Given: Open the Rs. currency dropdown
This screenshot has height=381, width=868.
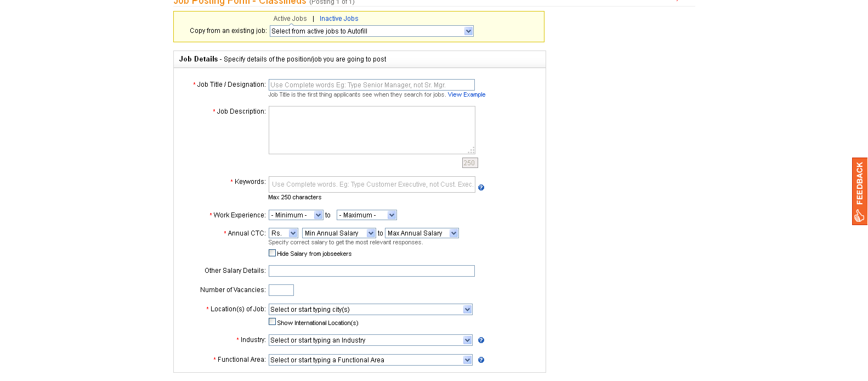Looking at the screenshot, I should coord(283,233).
